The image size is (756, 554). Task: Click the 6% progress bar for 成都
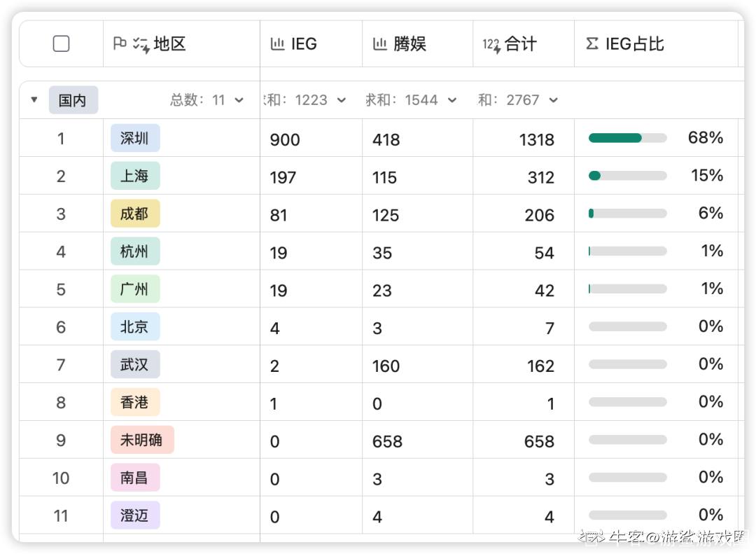click(x=628, y=214)
